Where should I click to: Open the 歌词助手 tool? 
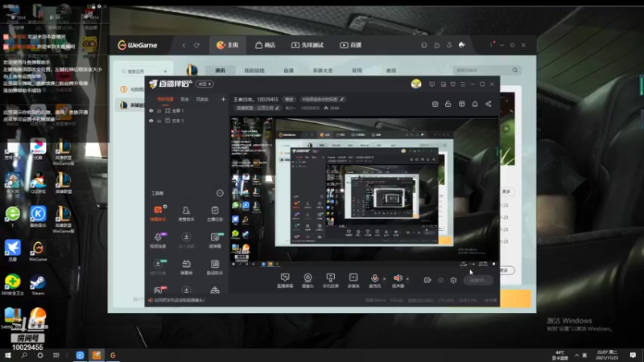click(215, 267)
